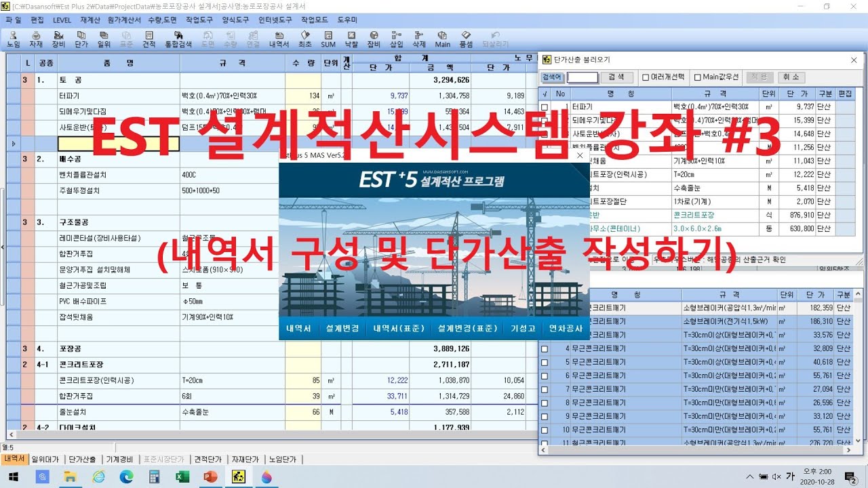Enable 여러개선택 multi-select checkbox

pyautogui.click(x=646, y=77)
